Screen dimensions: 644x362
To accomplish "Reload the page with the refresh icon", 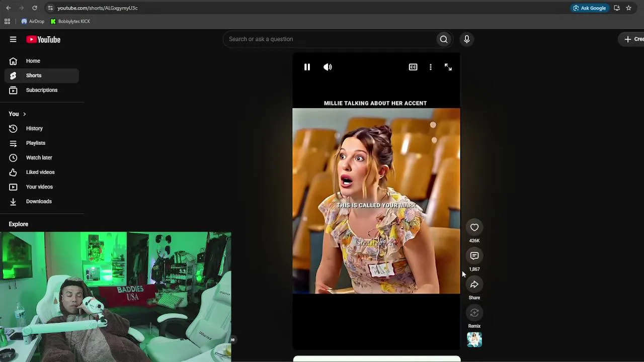I will click(x=35, y=8).
